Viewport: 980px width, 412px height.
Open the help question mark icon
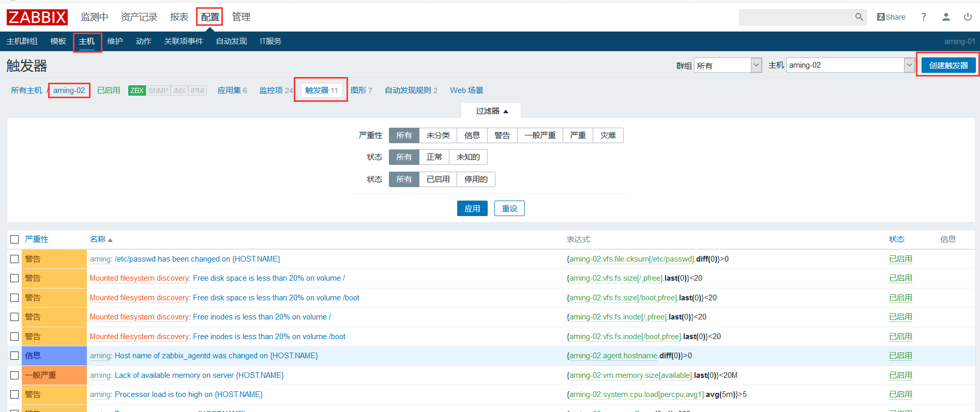pos(924,17)
